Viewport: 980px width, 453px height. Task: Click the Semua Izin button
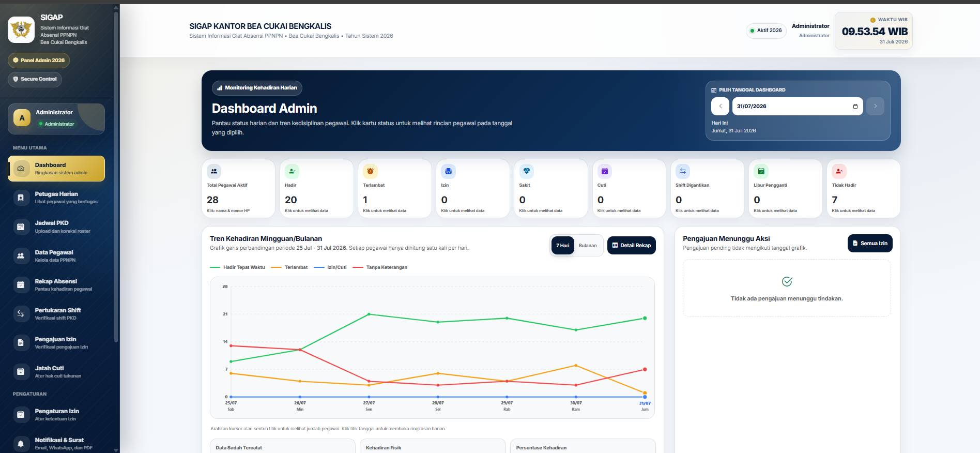[870, 244]
